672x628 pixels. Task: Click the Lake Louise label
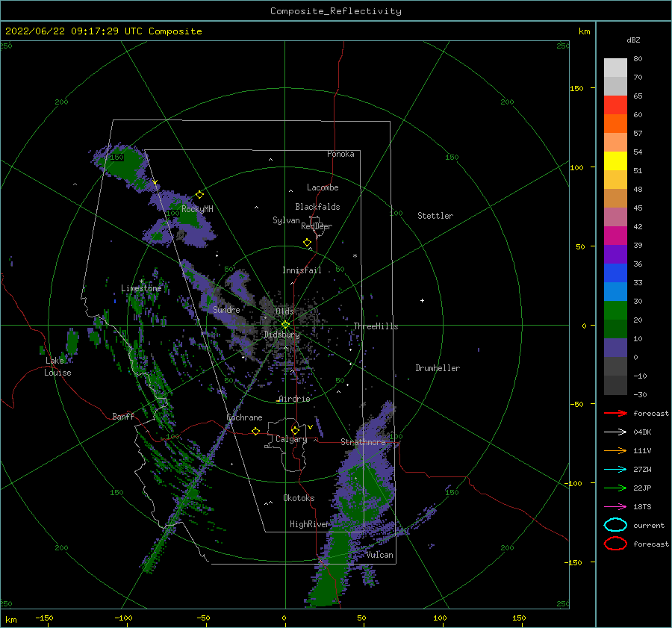point(57,367)
